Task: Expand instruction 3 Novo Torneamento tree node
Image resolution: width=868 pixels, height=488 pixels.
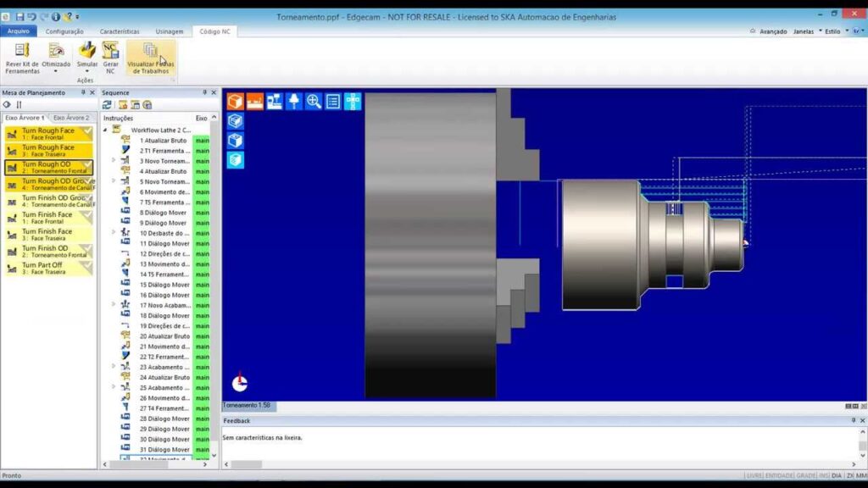Action: pyautogui.click(x=114, y=160)
